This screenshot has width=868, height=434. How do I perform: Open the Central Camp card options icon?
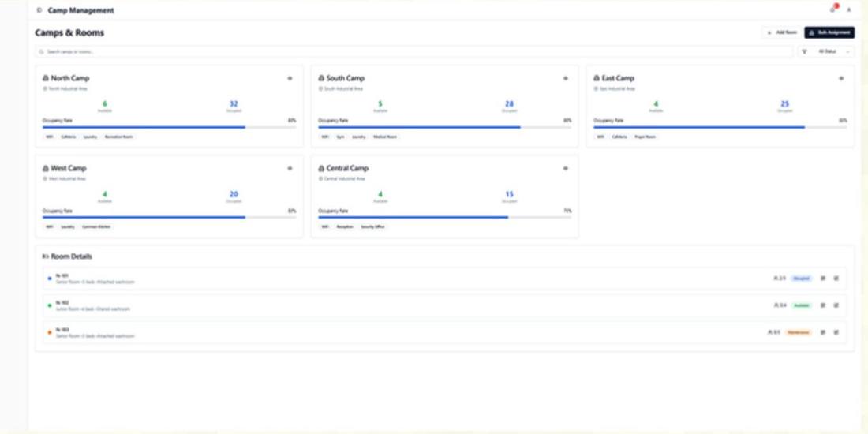pos(565,168)
